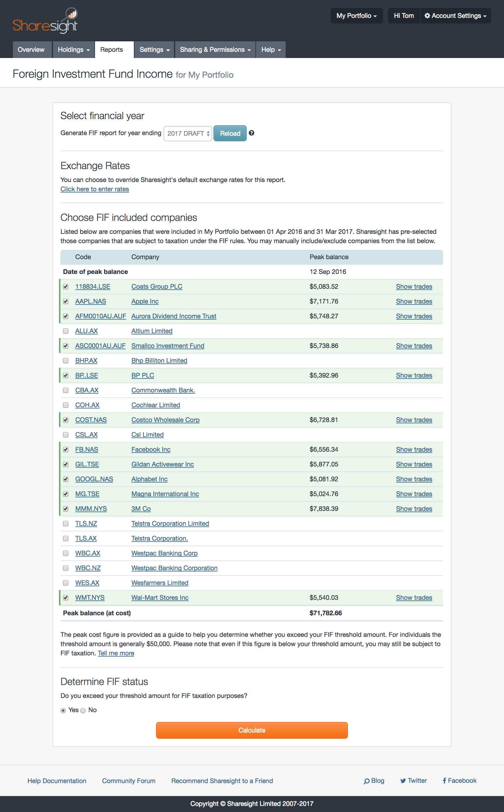Open the My Portfolio dropdown

click(356, 15)
